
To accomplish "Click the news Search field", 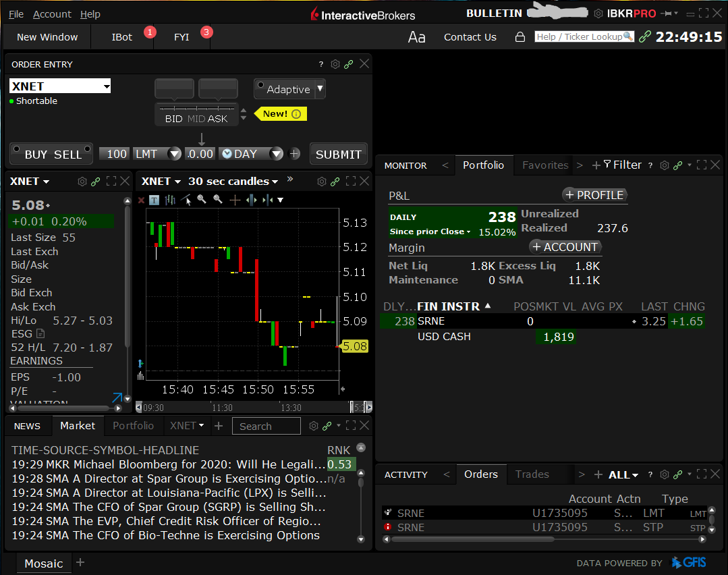I will pos(267,426).
